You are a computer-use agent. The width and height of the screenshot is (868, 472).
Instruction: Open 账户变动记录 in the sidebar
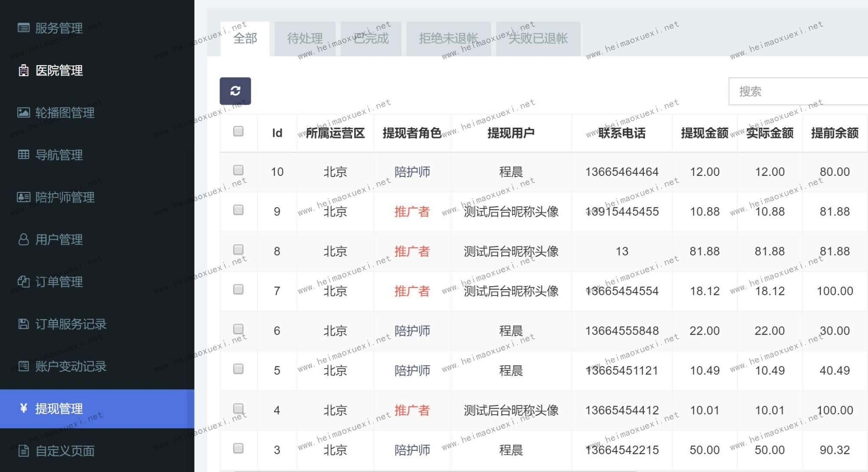70,366
